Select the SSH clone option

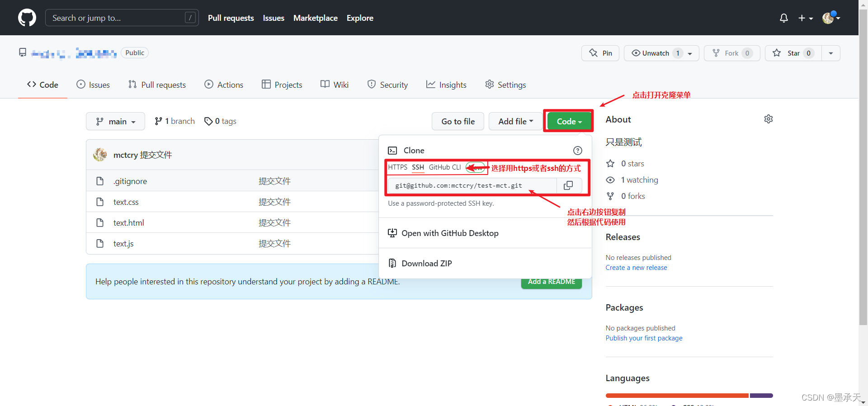point(418,167)
